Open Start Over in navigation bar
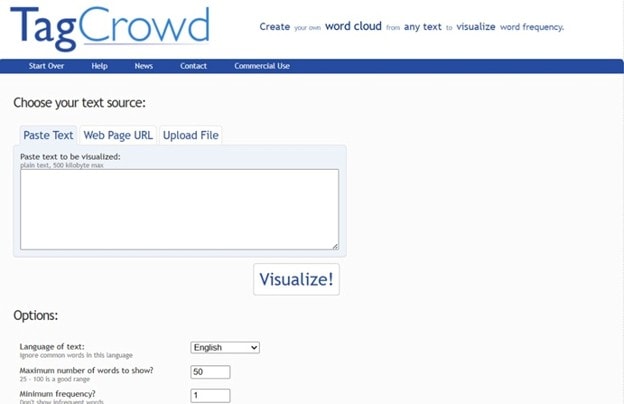 (x=46, y=66)
